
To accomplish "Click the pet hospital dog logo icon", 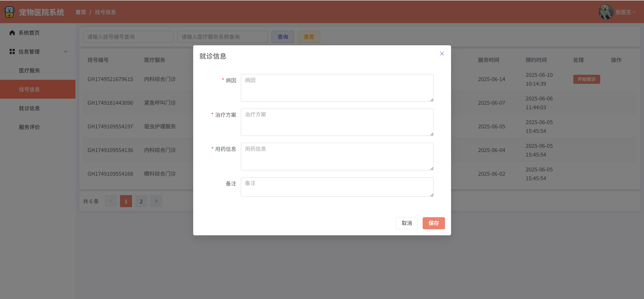I will point(9,12).
